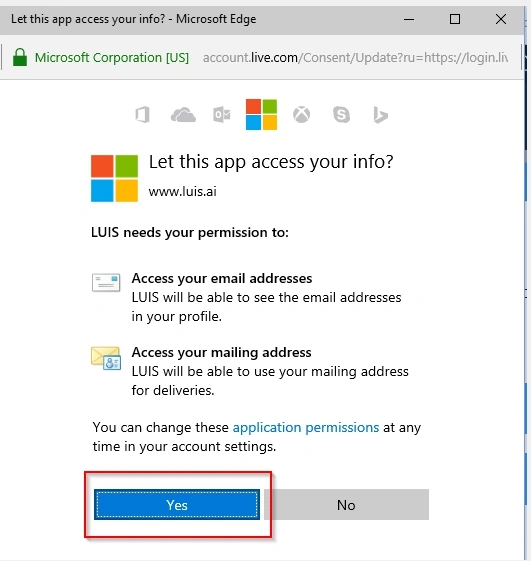Open the application permissions link
This screenshot has width=531, height=561.
coord(306,427)
